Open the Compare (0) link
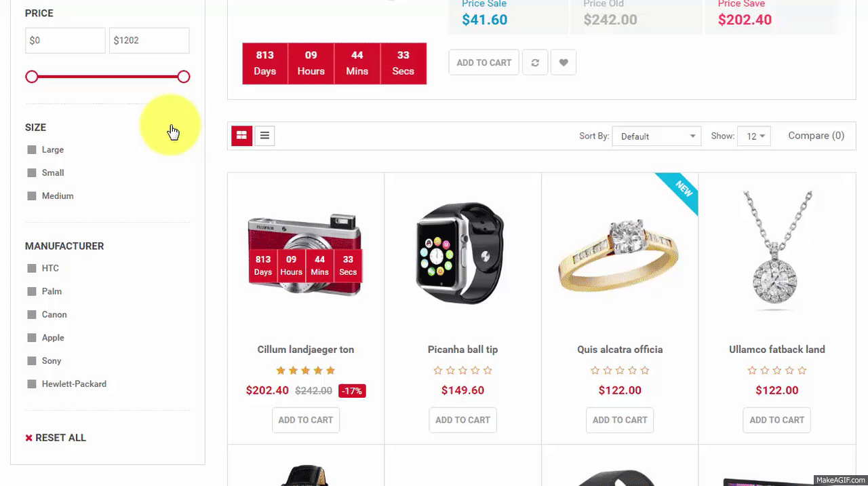 pos(816,136)
